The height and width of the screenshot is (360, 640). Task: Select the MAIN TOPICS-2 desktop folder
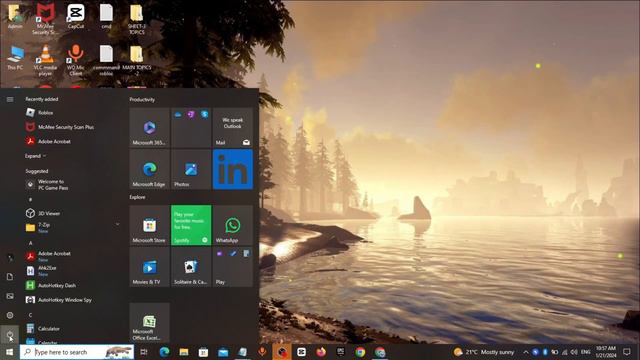point(136,60)
